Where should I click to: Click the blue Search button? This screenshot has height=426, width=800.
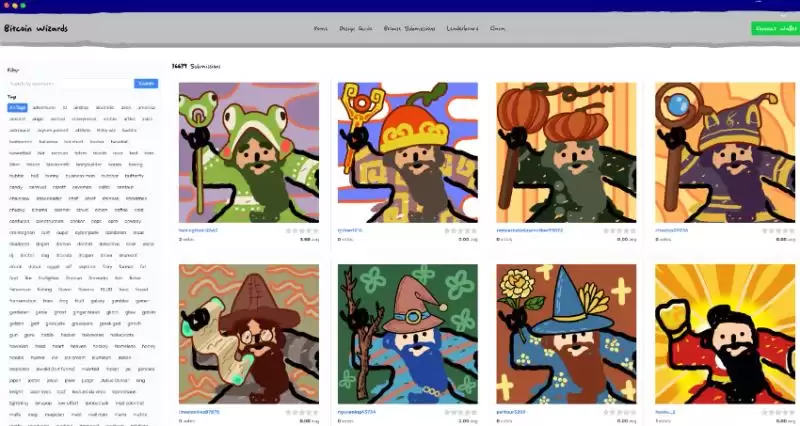[x=146, y=83]
